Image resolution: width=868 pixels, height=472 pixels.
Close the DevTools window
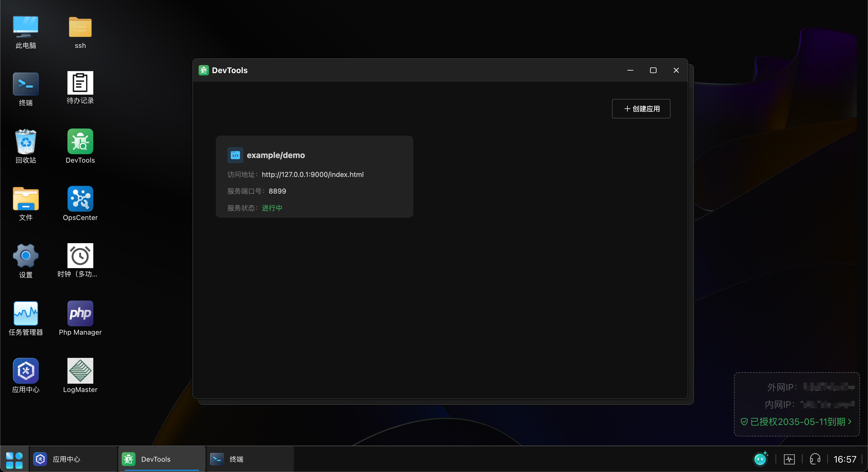pos(676,70)
